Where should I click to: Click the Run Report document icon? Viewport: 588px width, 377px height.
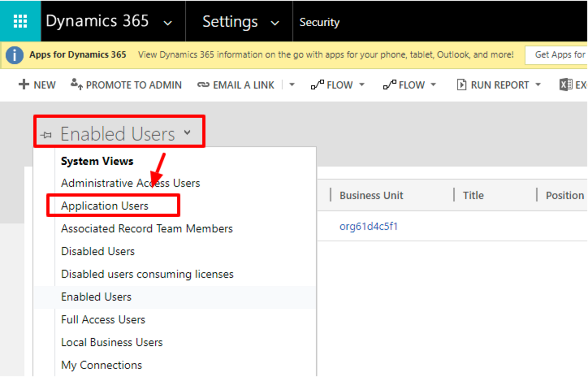click(461, 85)
